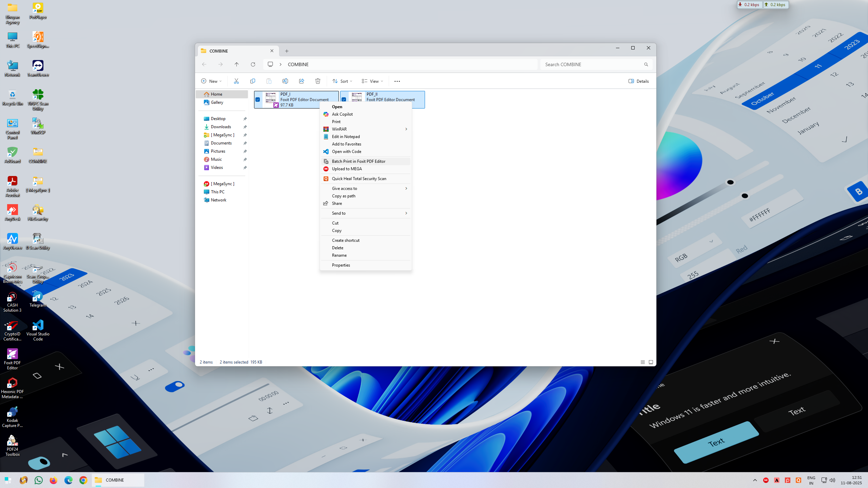This screenshot has height=488, width=868.
Task: Choose Ask Copilot in the context menu
Action: [366, 114]
